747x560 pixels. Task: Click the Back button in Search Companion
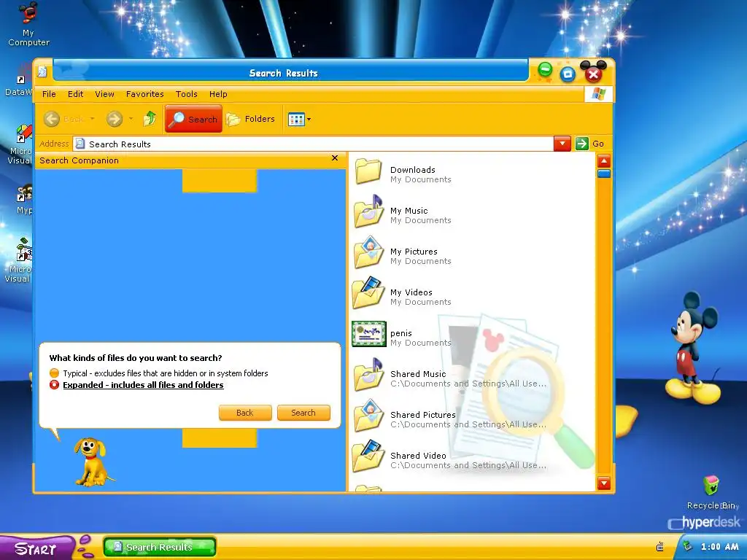coord(245,413)
